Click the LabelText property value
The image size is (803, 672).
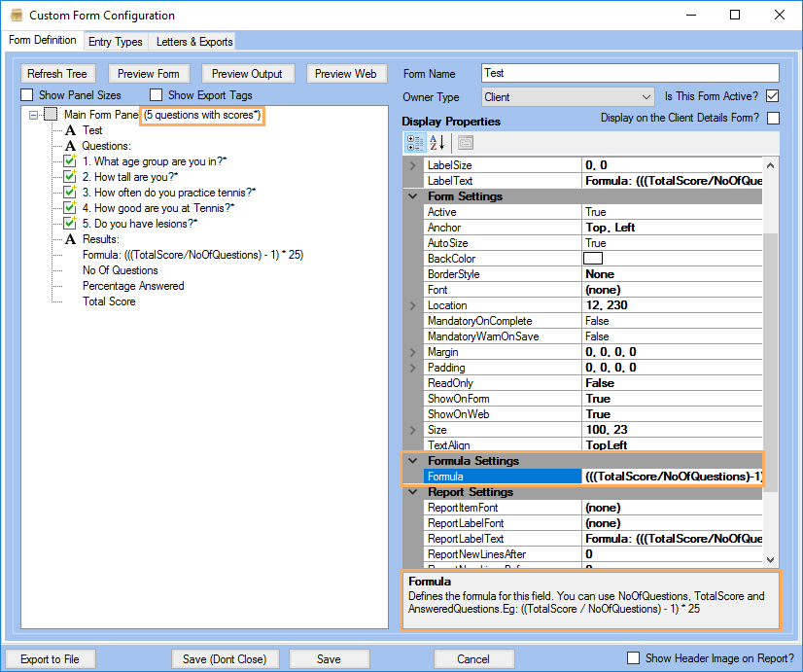673,181
